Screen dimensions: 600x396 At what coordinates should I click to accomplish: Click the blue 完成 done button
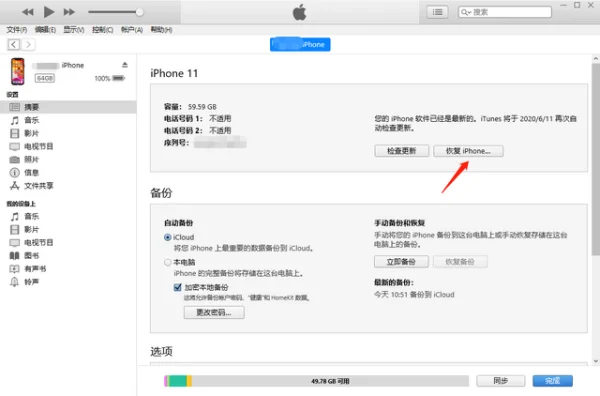point(553,381)
